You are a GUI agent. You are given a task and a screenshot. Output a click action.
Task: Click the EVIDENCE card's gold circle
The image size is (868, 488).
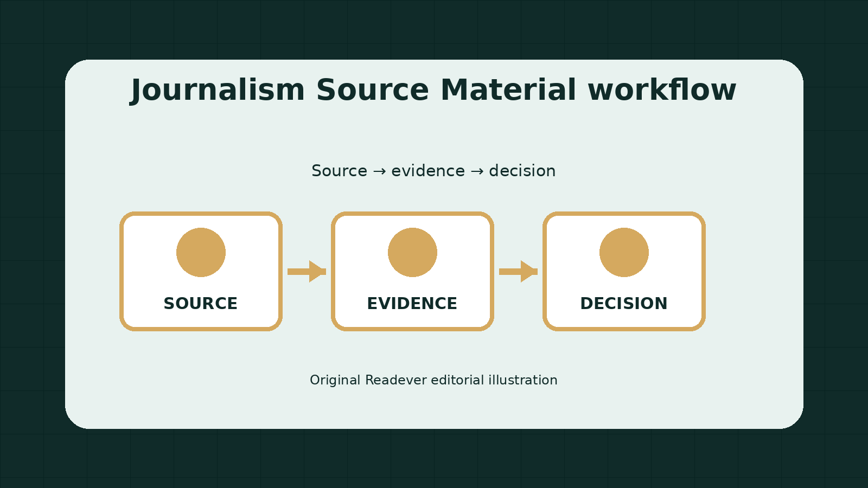click(x=412, y=252)
